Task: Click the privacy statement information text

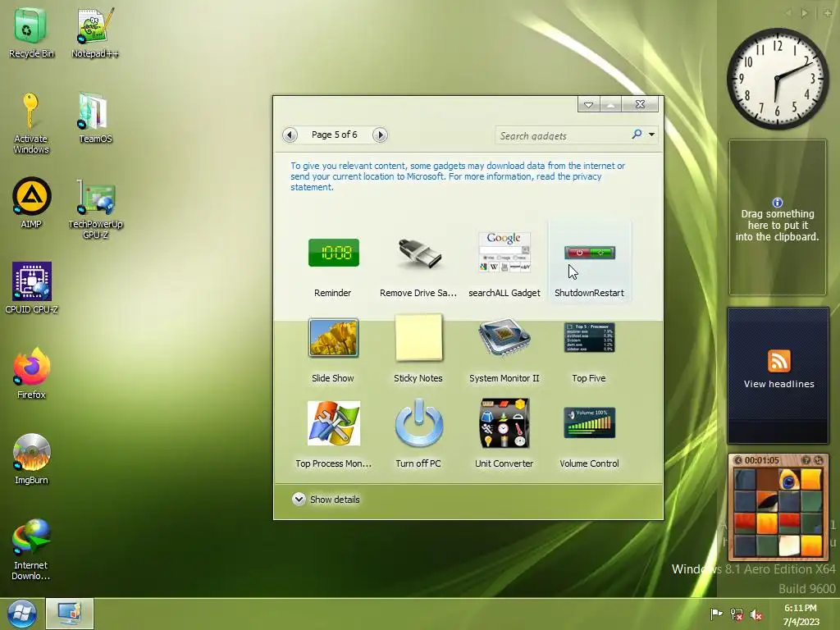Action: click(458, 176)
